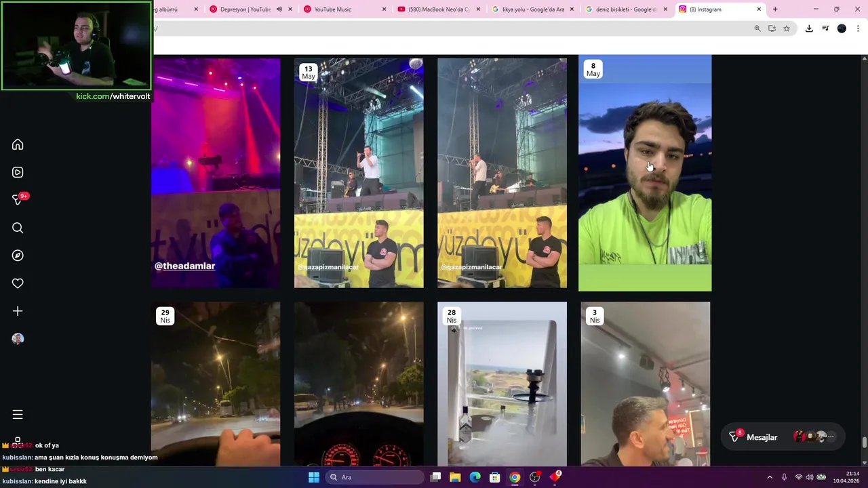Click the zoom magnifier icon in address bar
Screen dimensions: 868x488
click(x=757, y=28)
